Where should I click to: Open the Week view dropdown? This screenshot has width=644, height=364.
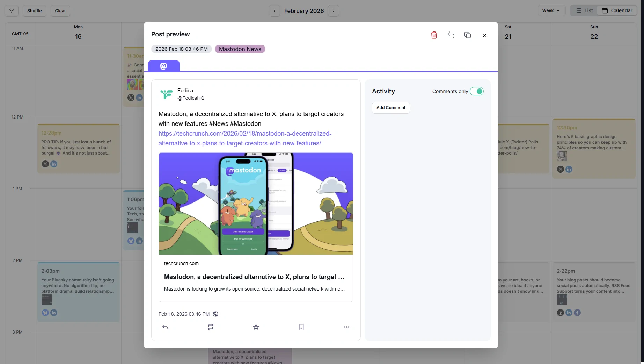point(551,10)
